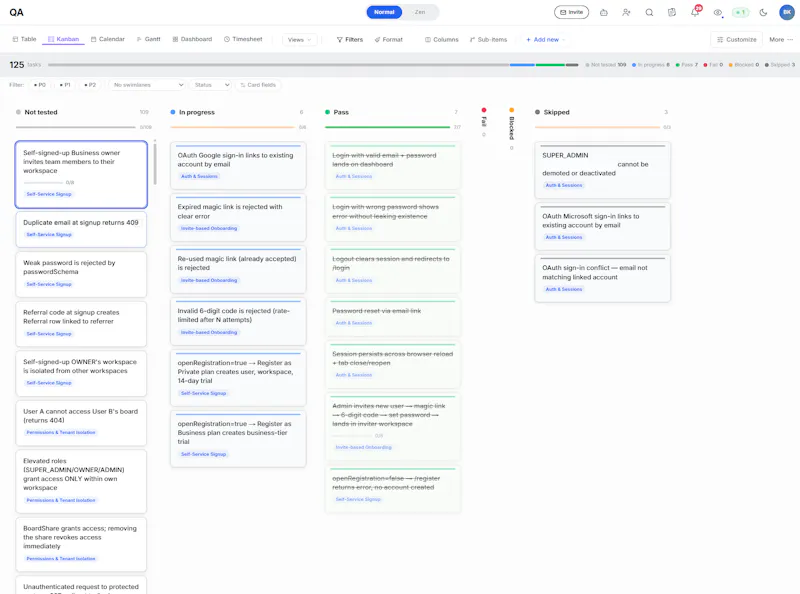Click the Not tested column scrollbar

155,163
